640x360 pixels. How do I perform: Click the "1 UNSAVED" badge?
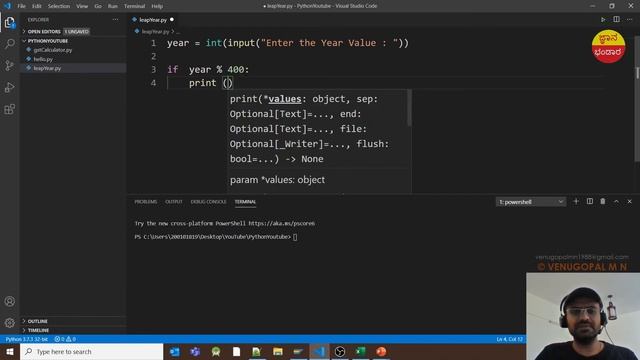point(77,31)
